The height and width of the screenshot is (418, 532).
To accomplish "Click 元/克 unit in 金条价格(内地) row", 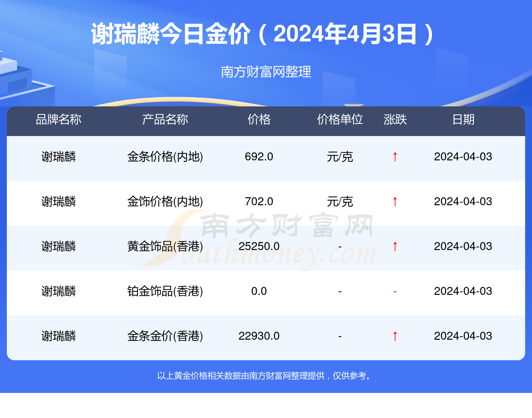I will click(x=340, y=157).
